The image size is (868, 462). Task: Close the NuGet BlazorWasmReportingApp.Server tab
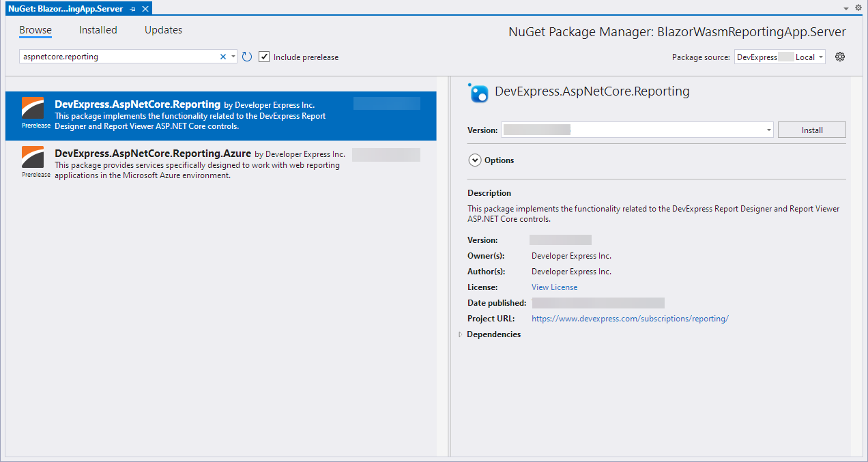[145, 8]
